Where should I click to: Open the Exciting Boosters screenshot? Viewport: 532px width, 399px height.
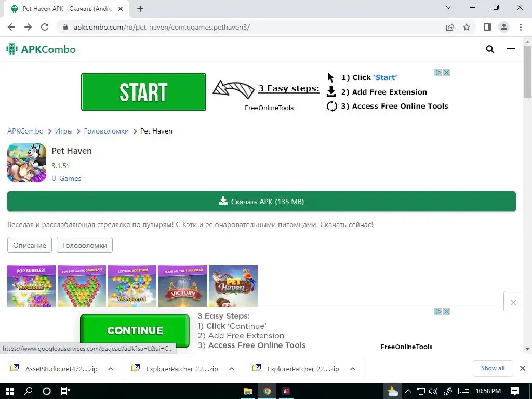132,286
